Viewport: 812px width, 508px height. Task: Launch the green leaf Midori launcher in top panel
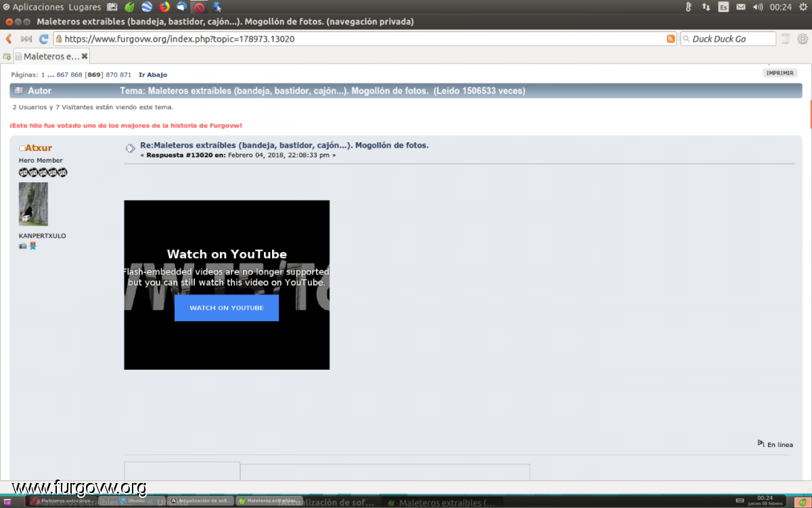pyautogui.click(x=130, y=7)
